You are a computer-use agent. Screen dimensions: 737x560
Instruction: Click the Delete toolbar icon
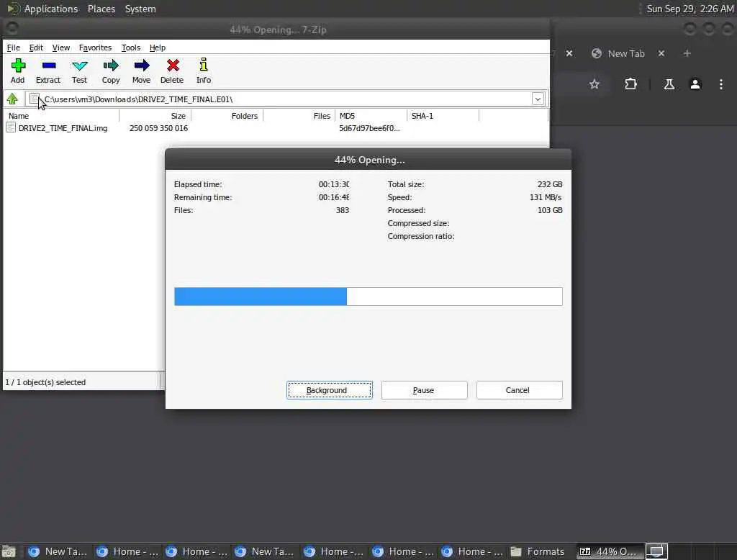172,71
